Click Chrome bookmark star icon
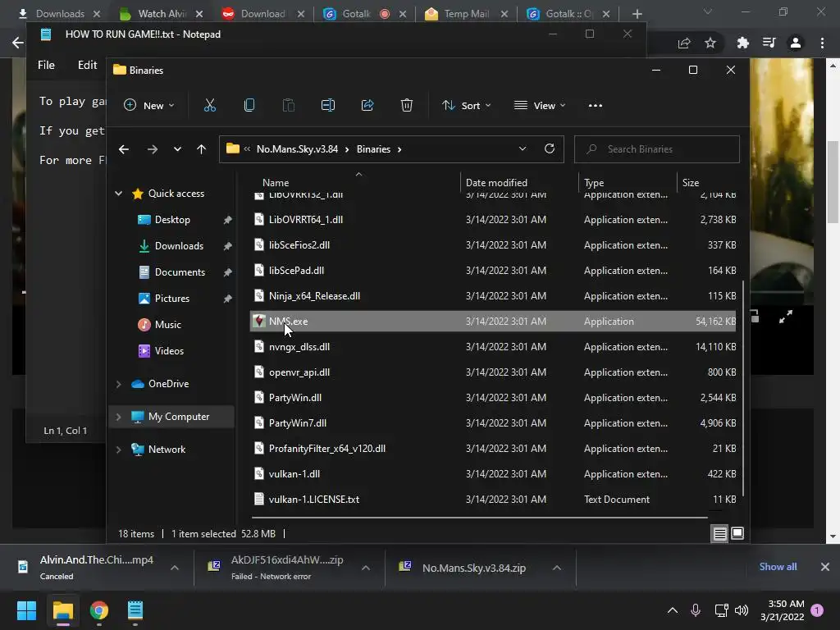 point(710,43)
